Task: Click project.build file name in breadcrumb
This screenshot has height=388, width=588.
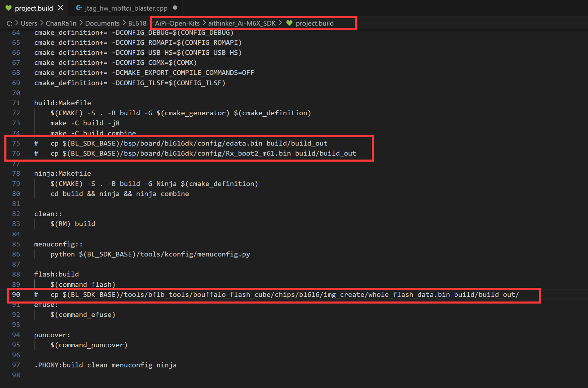Action: click(x=314, y=23)
